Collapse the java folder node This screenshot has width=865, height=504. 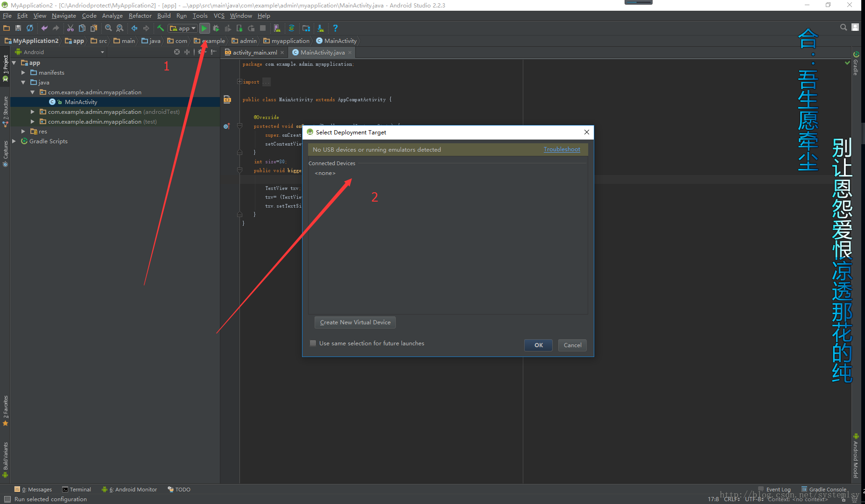[x=23, y=82]
